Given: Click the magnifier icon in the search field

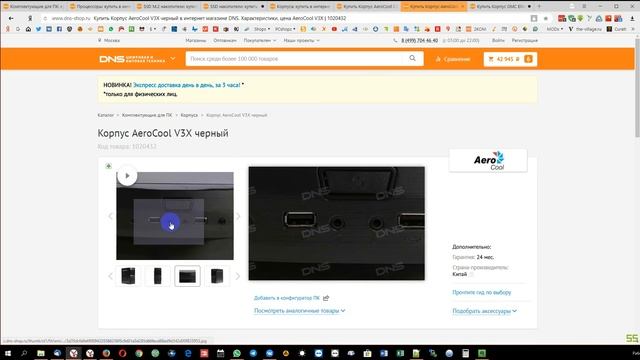Looking at the screenshot, I should pyautogui.click(x=413, y=58).
